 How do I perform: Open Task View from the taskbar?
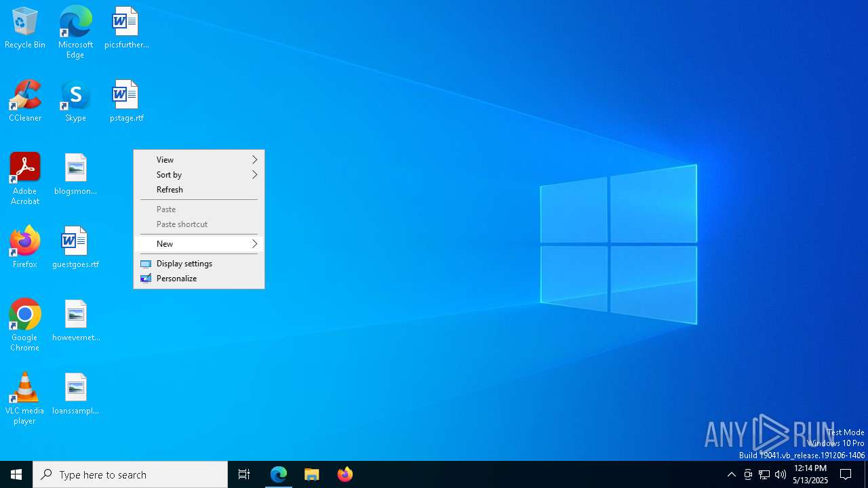click(244, 474)
